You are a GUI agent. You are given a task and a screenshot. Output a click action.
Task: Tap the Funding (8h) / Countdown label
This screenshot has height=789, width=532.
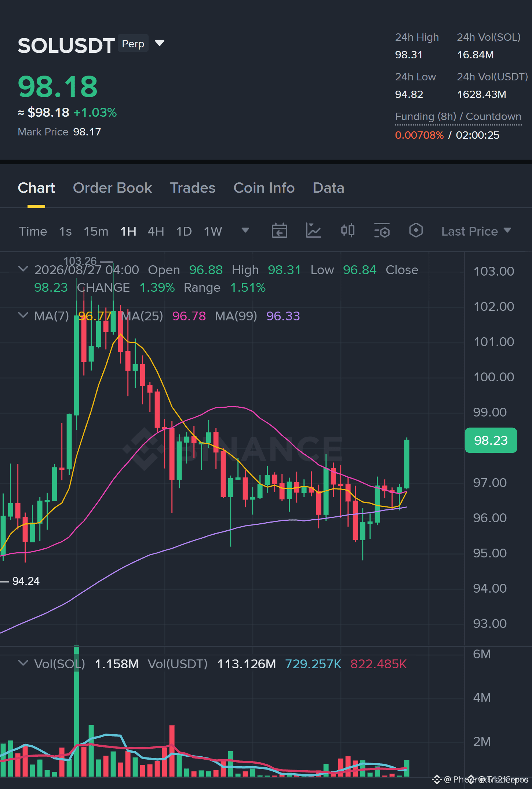tap(458, 117)
